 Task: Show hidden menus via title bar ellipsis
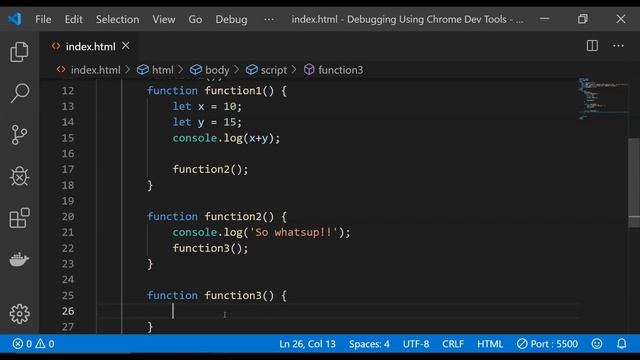[269, 19]
